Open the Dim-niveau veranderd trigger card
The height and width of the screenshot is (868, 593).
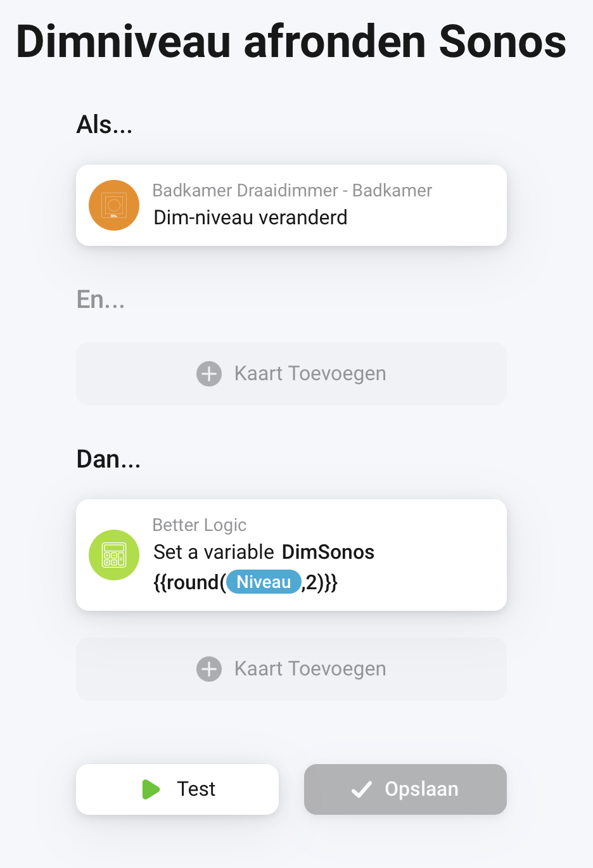click(x=291, y=205)
